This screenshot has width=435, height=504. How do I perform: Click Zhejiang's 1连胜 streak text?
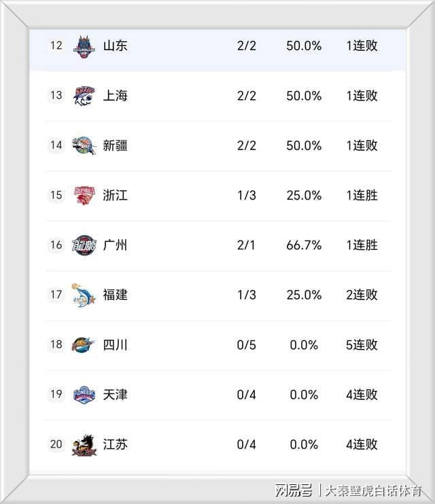[x=362, y=196]
